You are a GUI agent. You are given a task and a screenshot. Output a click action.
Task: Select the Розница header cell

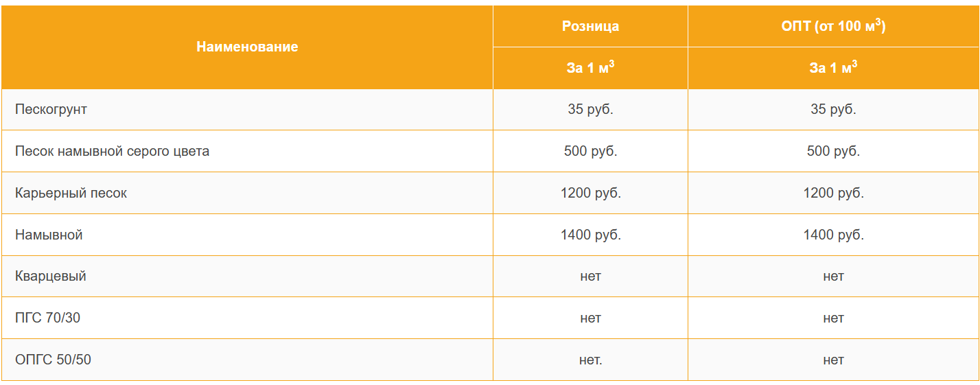590,26
